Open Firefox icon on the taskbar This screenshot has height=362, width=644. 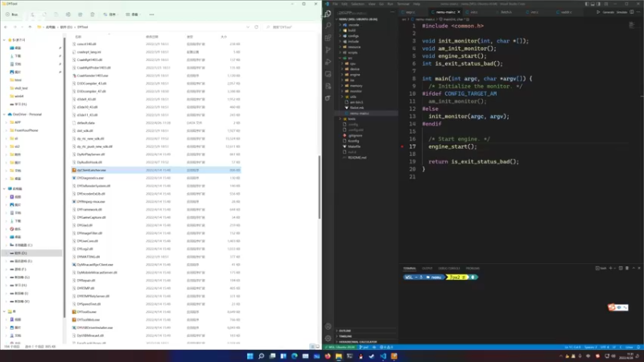tap(328, 356)
